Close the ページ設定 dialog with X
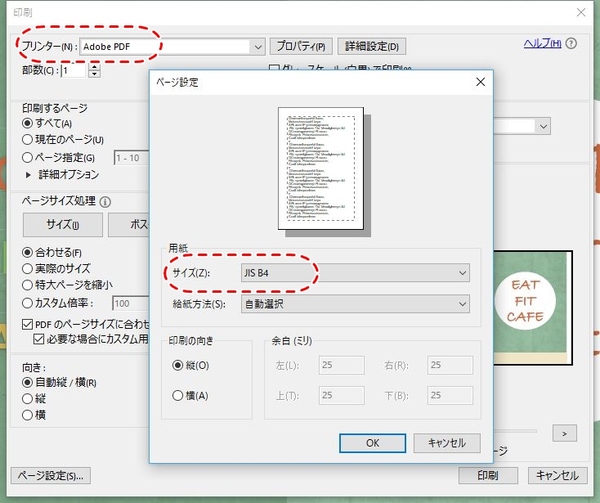 tap(481, 81)
